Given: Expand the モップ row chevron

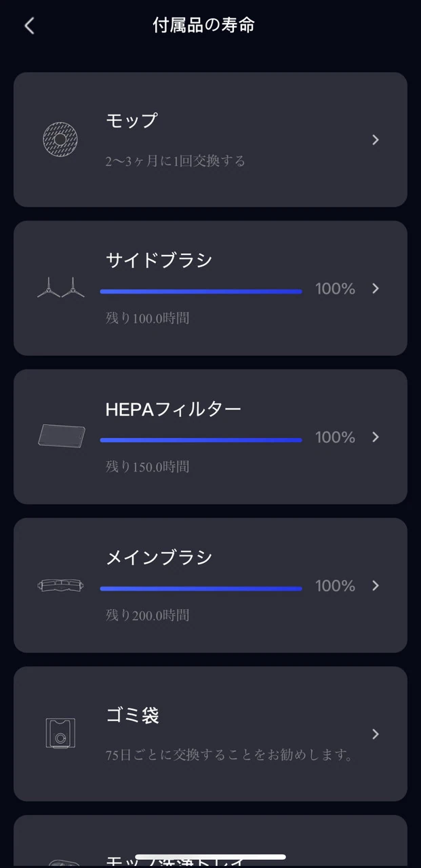Looking at the screenshot, I should click(x=376, y=140).
